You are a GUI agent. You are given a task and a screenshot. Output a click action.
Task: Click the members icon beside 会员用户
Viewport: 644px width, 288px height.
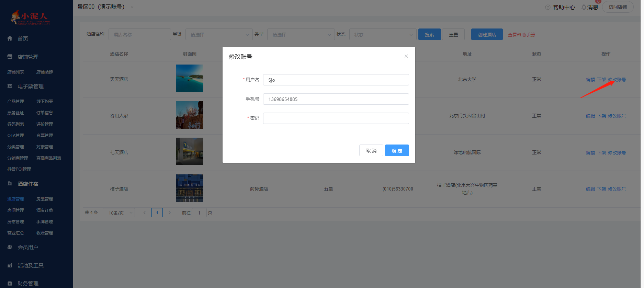coord(10,247)
